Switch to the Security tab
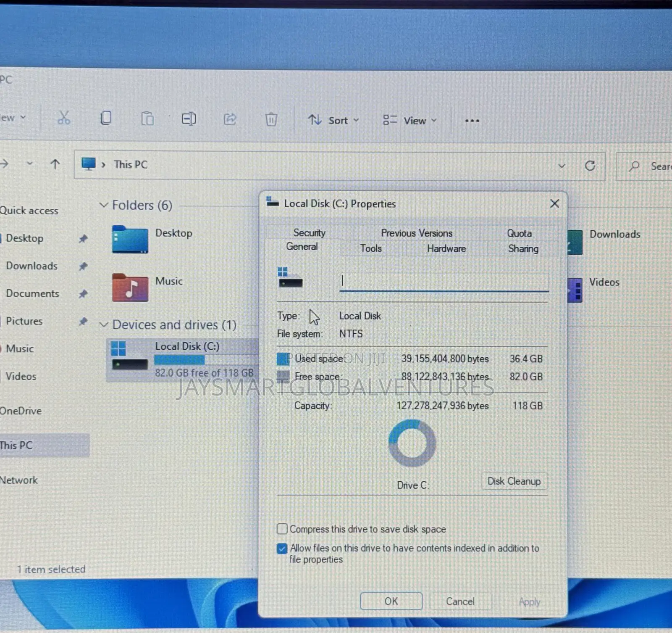 point(309,232)
